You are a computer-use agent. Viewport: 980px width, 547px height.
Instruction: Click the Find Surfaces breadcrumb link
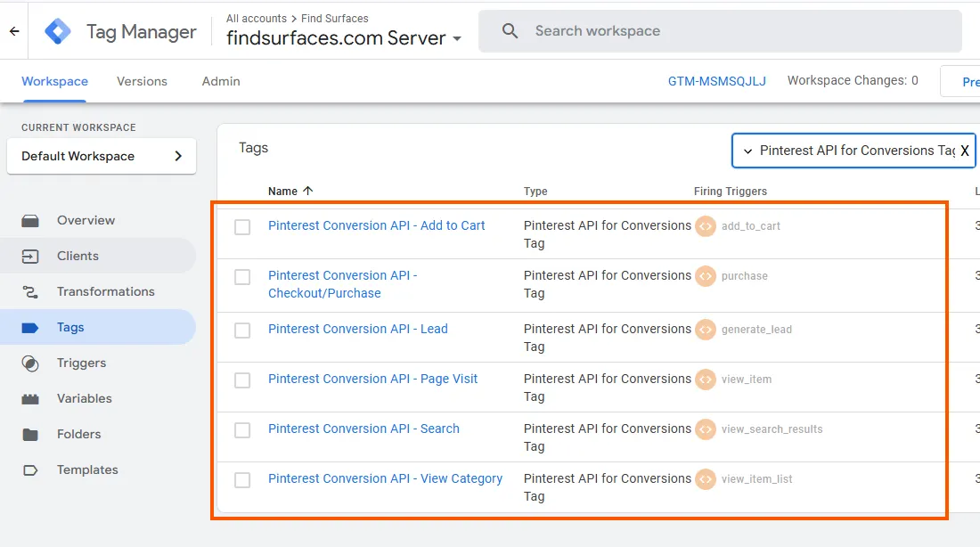click(334, 19)
